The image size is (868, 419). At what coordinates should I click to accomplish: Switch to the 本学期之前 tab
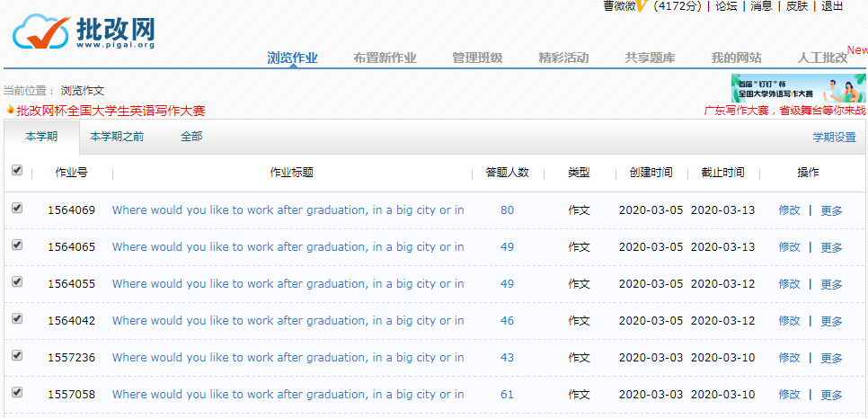pos(117,137)
